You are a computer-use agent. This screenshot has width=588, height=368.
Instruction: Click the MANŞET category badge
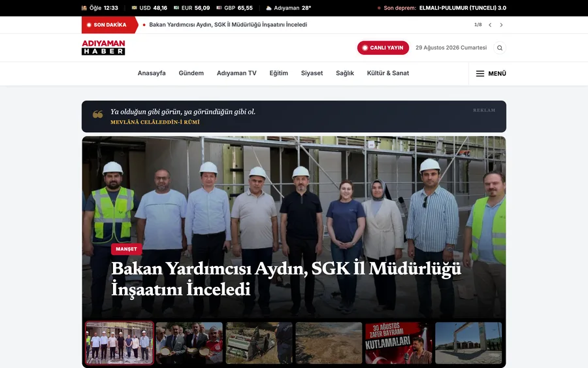tap(126, 249)
